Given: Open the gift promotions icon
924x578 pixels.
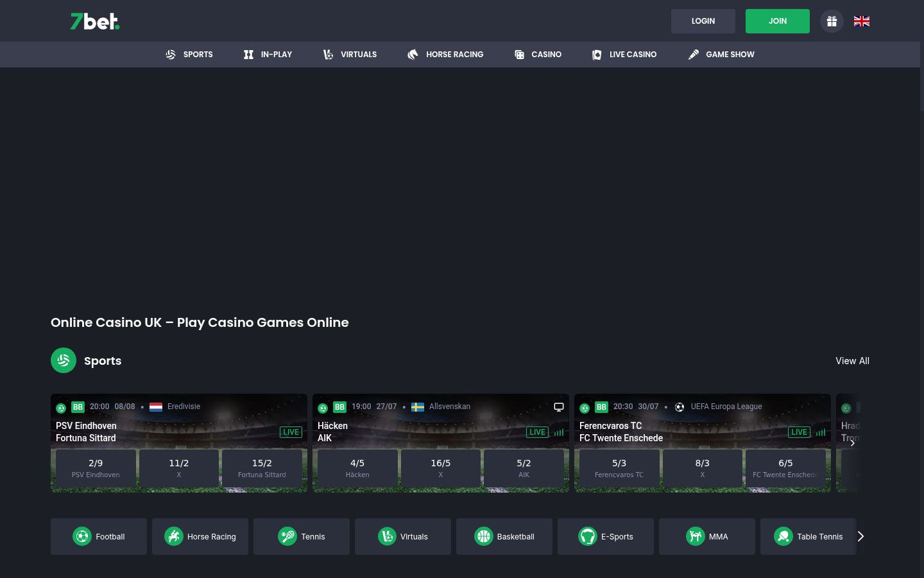Looking at the screenshot, I should tap(832, 21).
